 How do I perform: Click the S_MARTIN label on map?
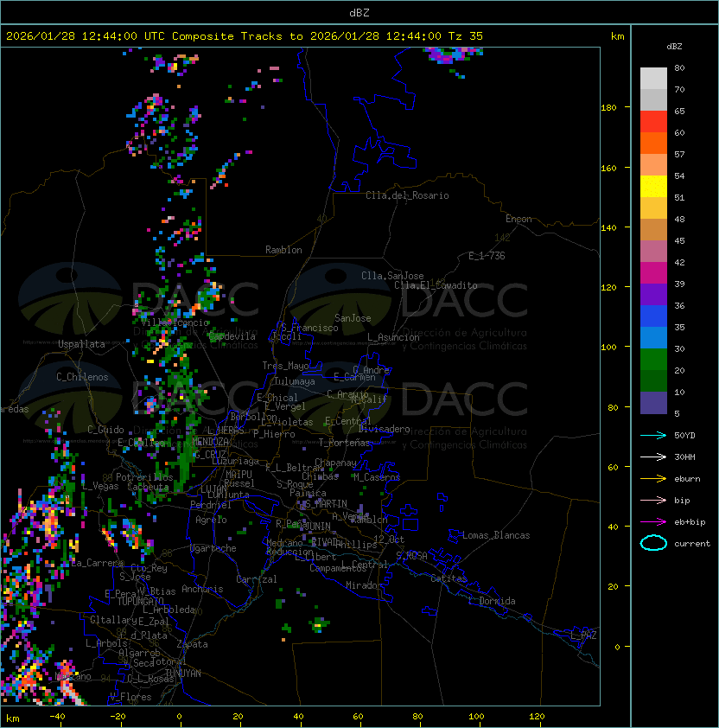[x=326, y=503]
